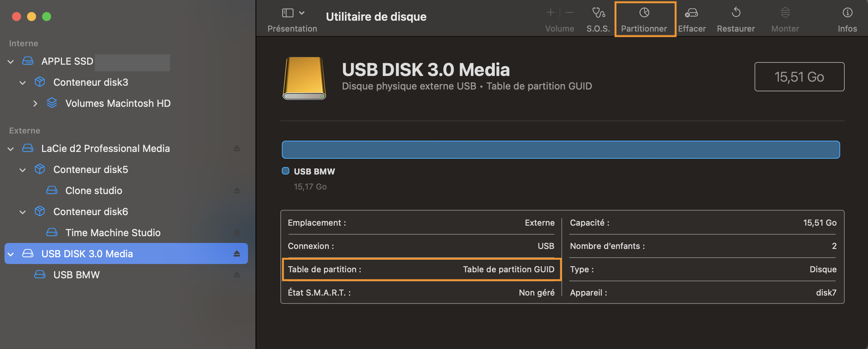Screen dimensions: 868x349
Task: Click the add volume plus button
Action: click(550, 13)
